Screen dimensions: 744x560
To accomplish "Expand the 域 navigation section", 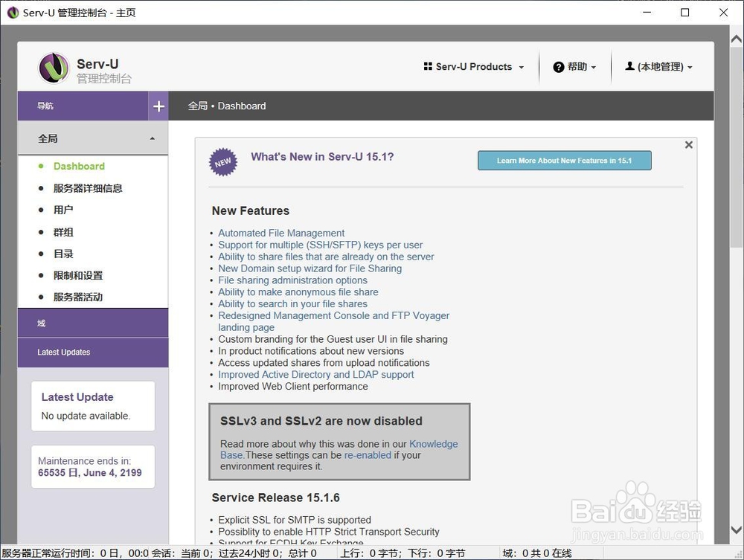I will [x=93, y=324].
